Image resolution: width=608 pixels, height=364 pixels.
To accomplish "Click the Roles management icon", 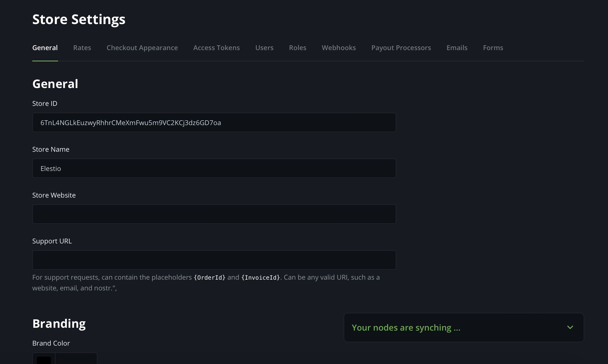I will tap(298, 48).
